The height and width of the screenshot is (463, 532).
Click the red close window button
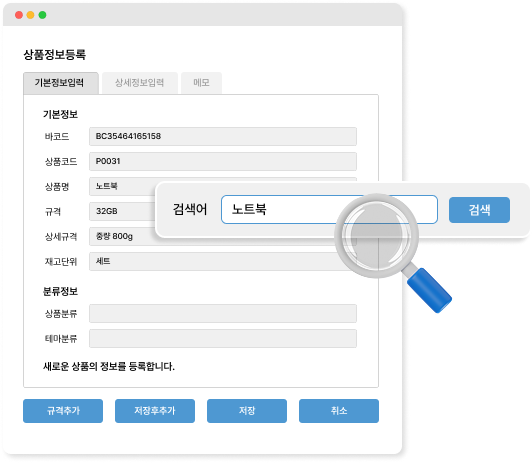[19, 15]
